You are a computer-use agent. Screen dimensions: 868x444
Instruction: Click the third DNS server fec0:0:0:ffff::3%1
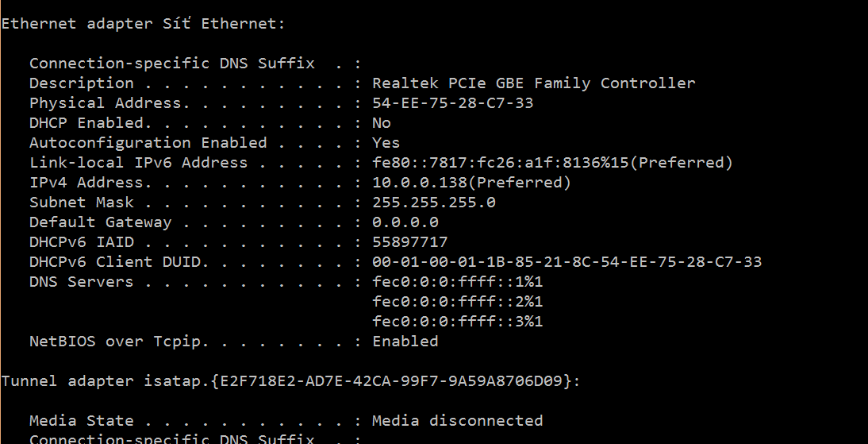pos(457,322)
